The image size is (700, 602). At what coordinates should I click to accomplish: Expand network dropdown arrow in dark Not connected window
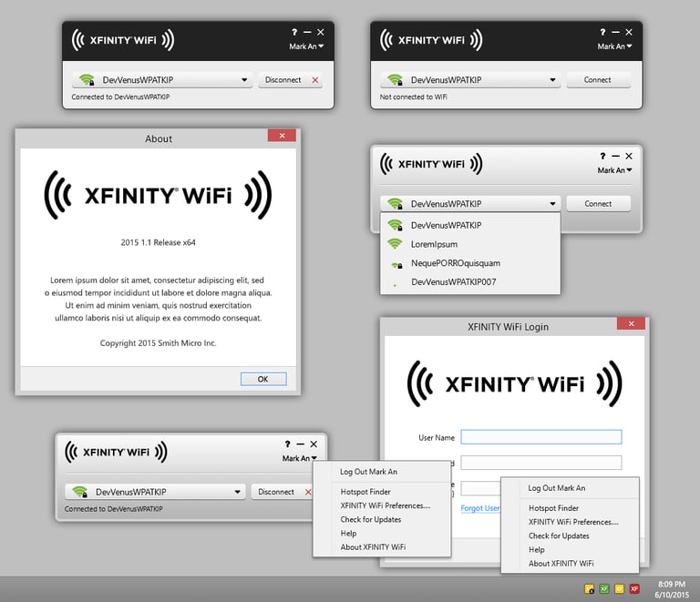coord(552,80)
